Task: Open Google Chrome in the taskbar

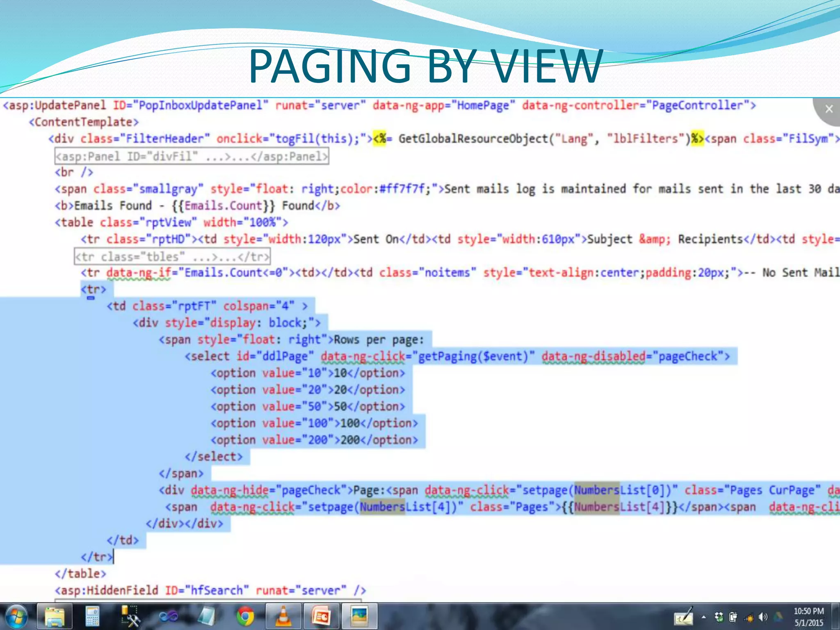Action: tap(245, 616)
